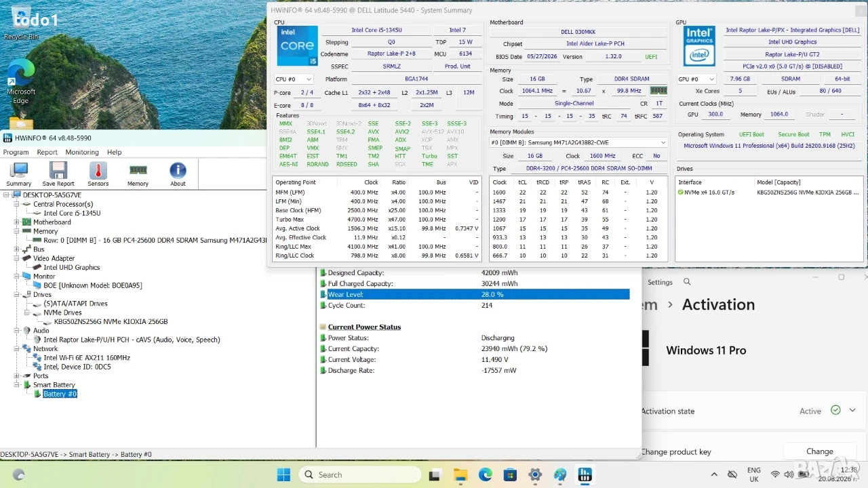This screenshot has height=488, width=868.
Task: Select the Battery #0 tree item
Action: pos(60,394)
